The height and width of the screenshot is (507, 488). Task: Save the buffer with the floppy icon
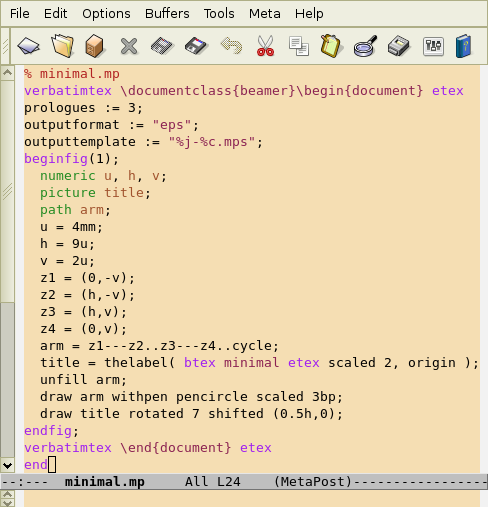click(x=162, y=46)
